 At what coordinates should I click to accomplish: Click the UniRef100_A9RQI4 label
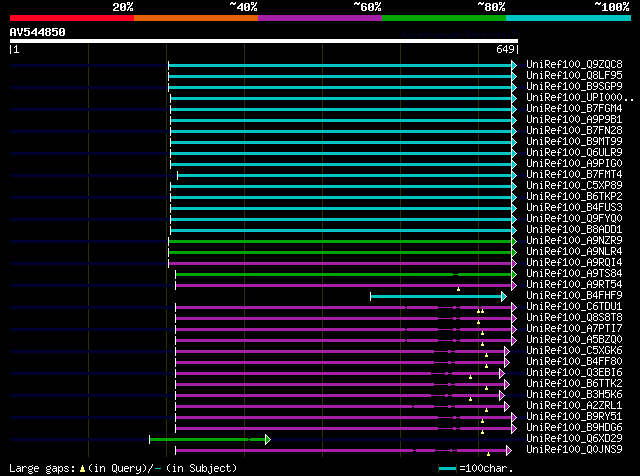point(574,262)
